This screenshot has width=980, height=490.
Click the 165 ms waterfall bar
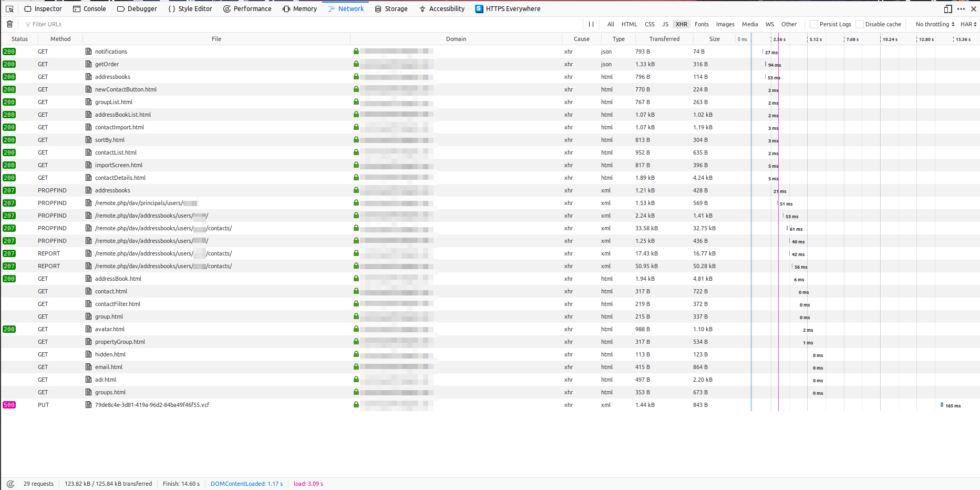[942, 405]
